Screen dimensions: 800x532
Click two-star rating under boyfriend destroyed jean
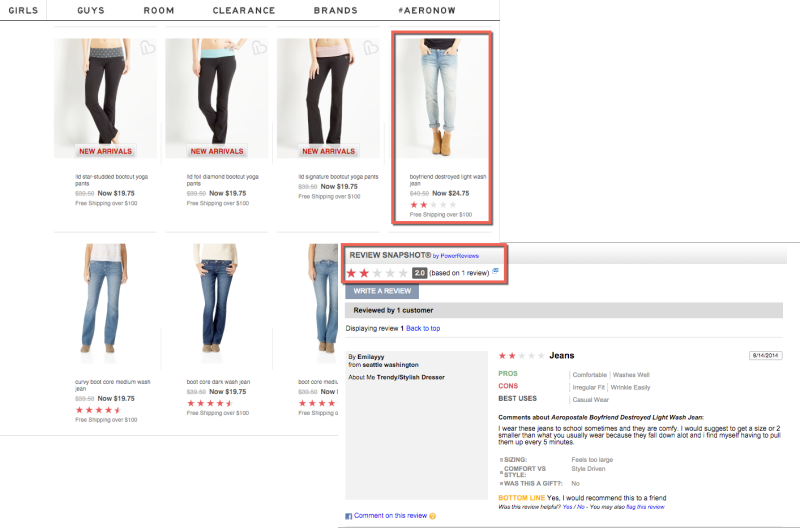(433, 205)
